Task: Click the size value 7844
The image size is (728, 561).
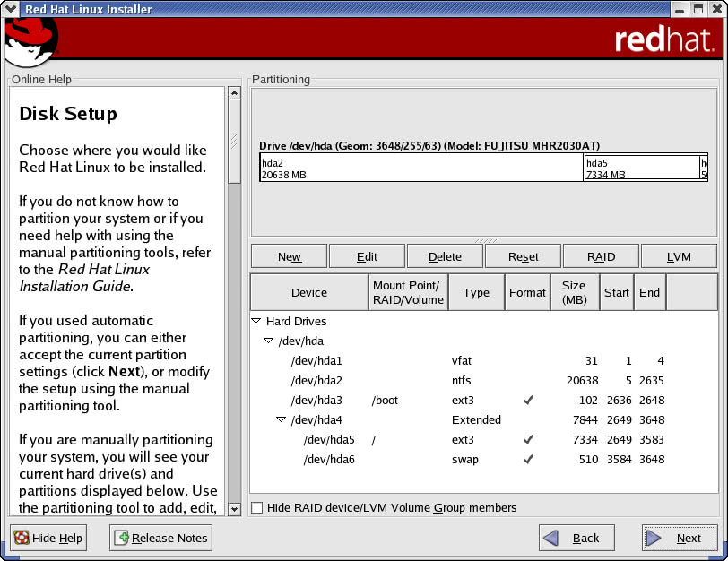Action: (585, 420)
